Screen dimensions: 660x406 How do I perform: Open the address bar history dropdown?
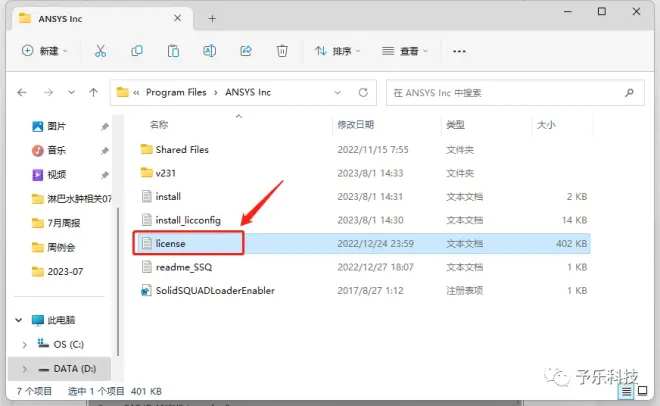tap(338, 92)
